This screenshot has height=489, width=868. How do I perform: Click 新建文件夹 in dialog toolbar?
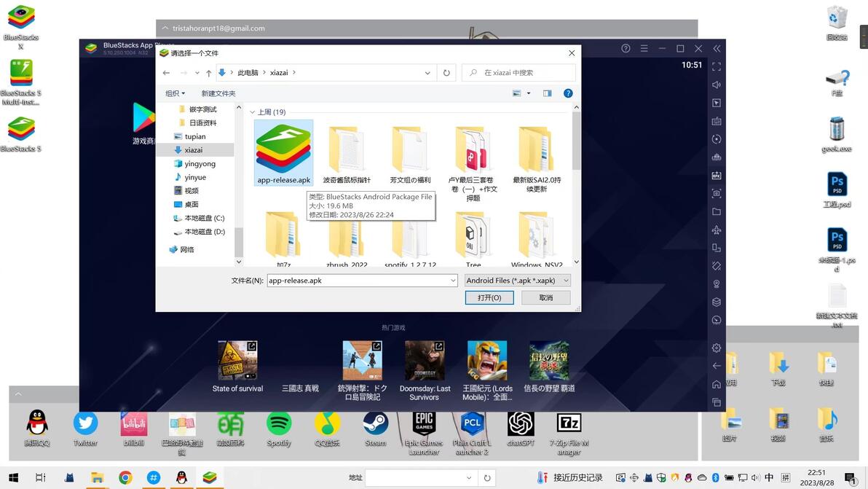coord(218,93)
